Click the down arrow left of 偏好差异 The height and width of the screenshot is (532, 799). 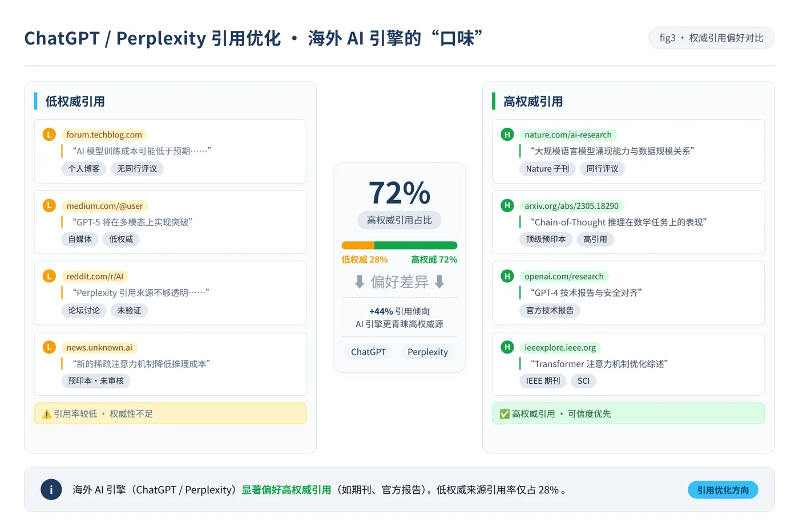(360, 282)
